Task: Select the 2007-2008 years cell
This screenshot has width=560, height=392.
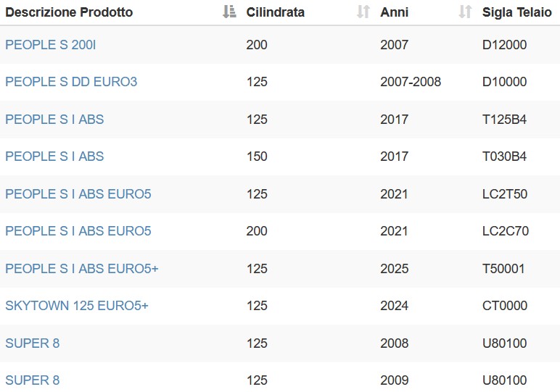Action: pyautogui.click(x=411, y=82)
